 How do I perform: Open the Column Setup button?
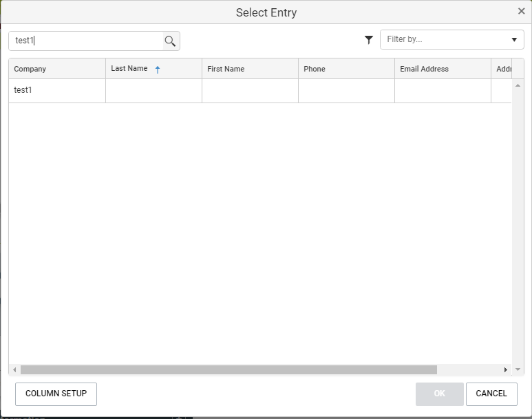(56, 394)
